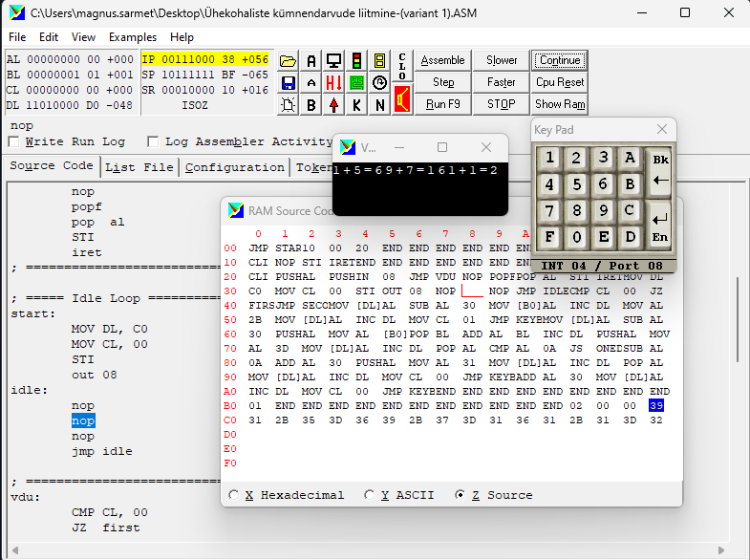The width and height of the screenshot is (750, 560).
Task: Open the Help menu
Action: tap(182, 37)
